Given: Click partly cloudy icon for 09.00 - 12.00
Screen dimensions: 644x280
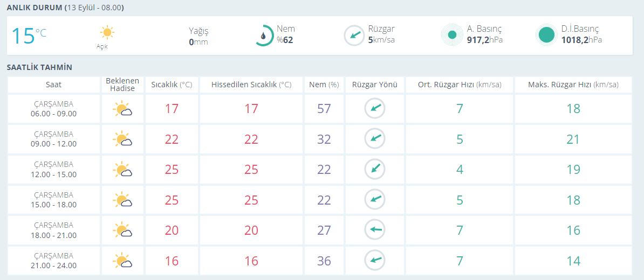Looking at the screenshot, I should [122, 139].
